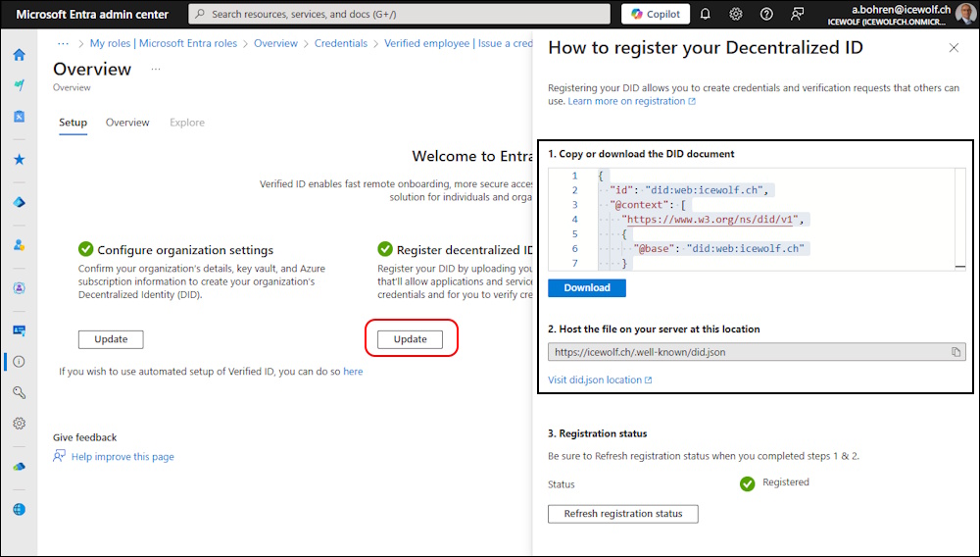
Task: Open the Protection user icon in the sidebar
Action: [19, 245]
